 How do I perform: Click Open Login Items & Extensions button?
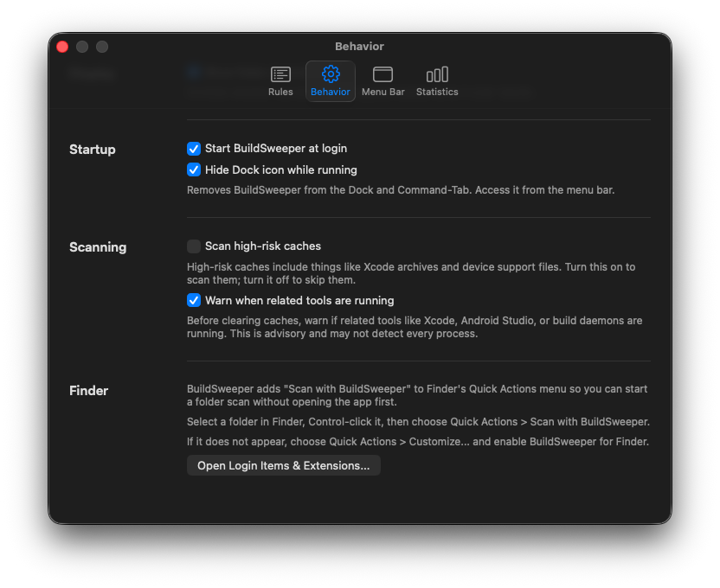pyautogui.click(x=283, y=465)
